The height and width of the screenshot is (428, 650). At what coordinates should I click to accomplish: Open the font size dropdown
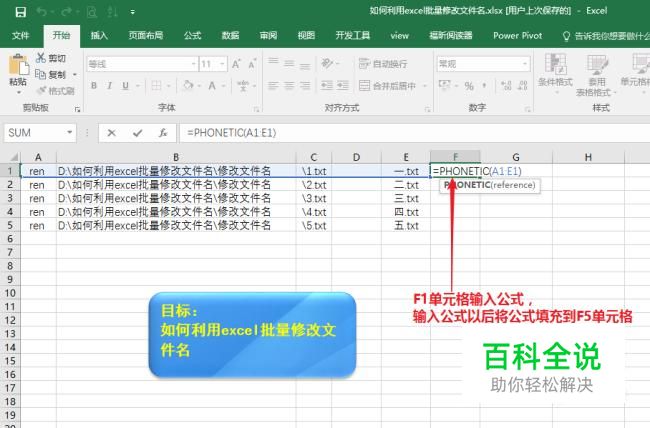[223, 64]
